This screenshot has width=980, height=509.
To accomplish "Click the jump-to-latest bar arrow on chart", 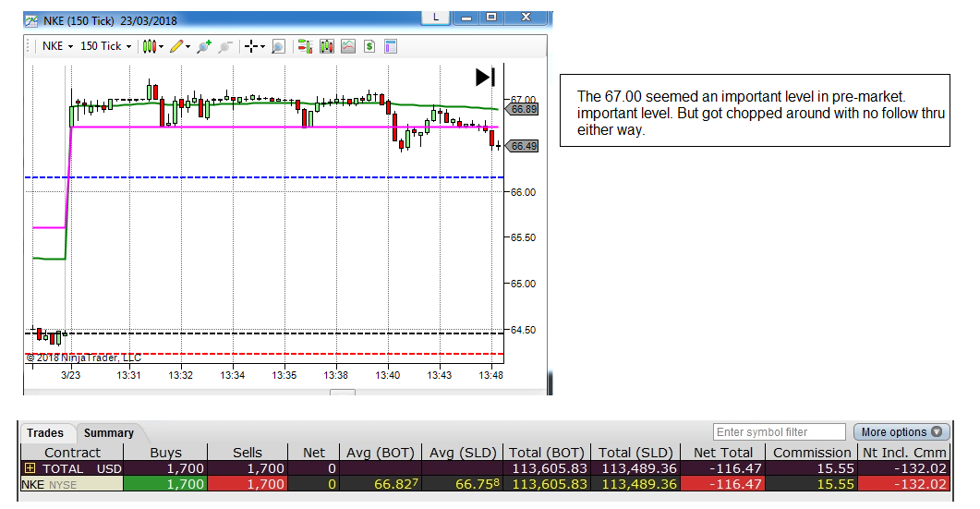I will pos(485,77).
